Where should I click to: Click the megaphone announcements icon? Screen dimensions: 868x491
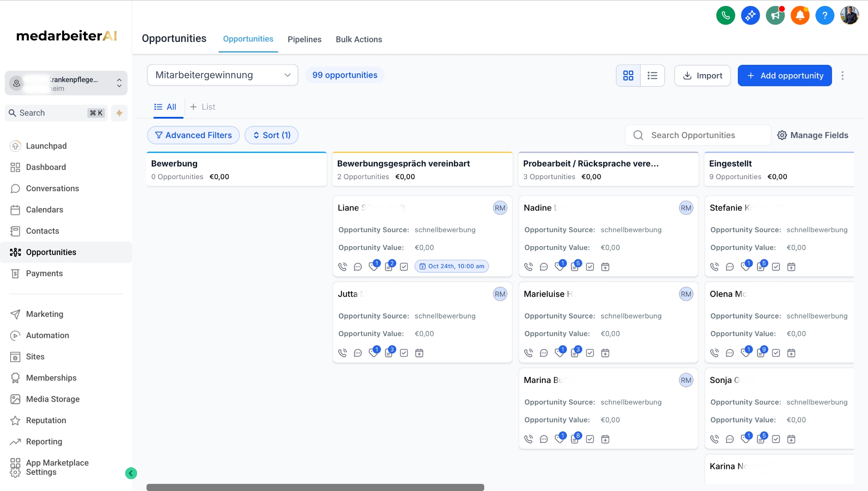(775, 16)
